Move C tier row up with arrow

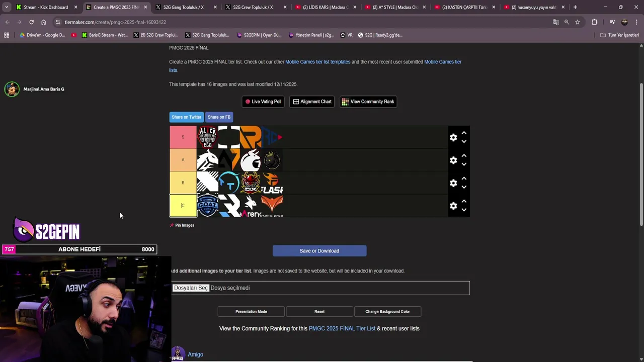coord(464,201)
